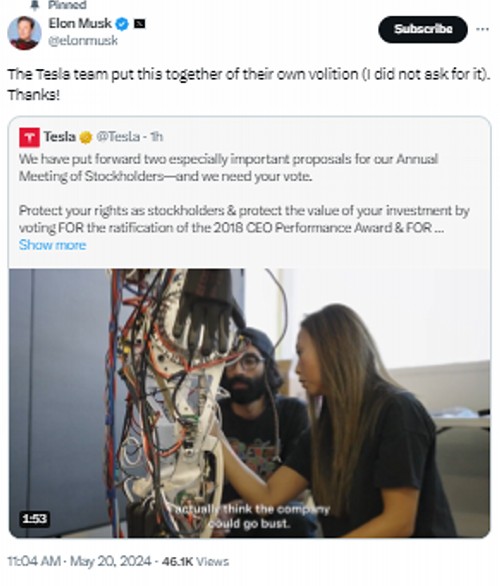Click the X affiliation badge icon
500x586 pixels.
pos(139,24)
